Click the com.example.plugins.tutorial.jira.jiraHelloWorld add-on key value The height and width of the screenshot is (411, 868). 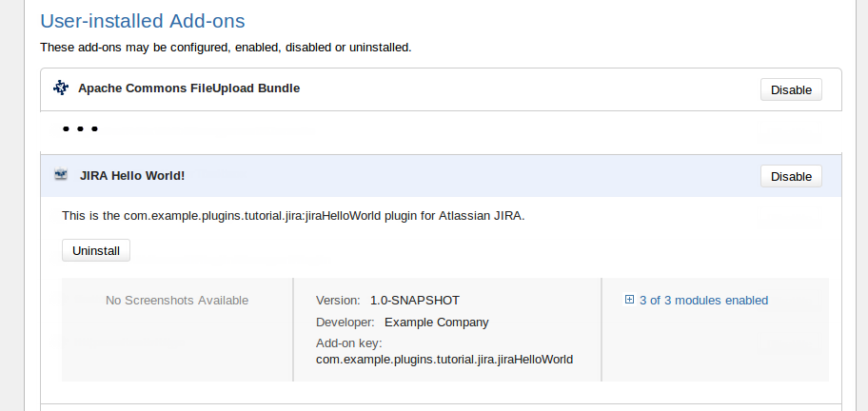(444, 359)
